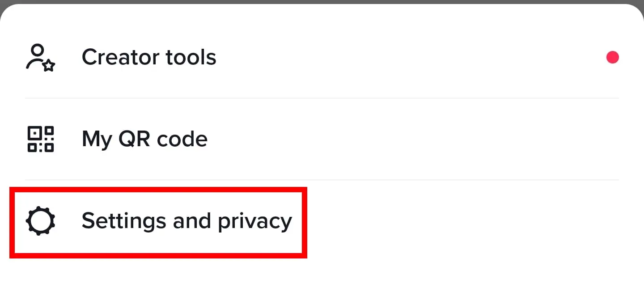Click "QR" in the My QR code label
The height and width of the screenshot is (296, 644).
coord(133,139)
